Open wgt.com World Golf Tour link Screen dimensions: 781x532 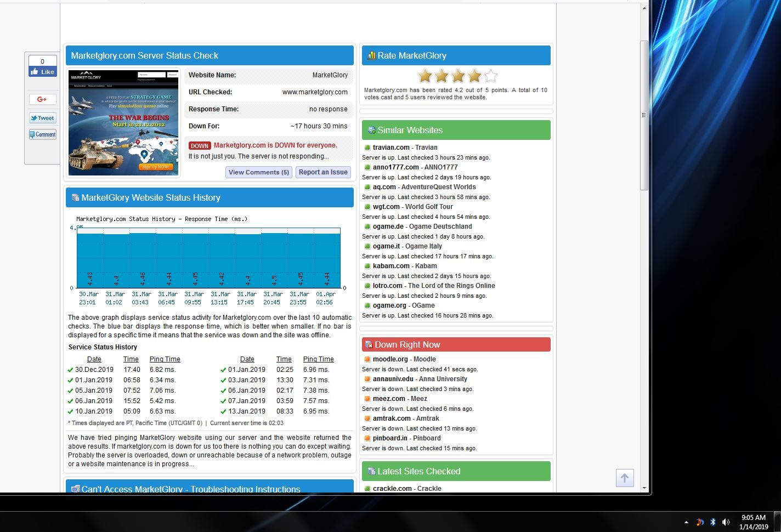click(x=412, y=207)
